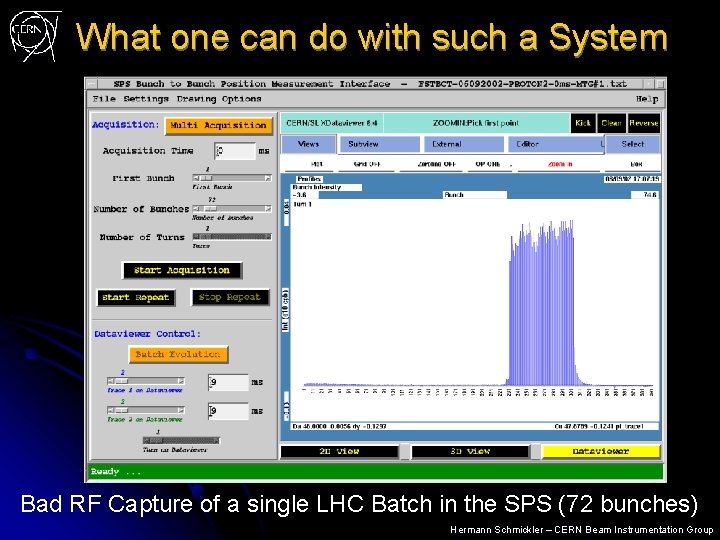Viewport: 720px width, 540px height.
Task: Switch to the Dataviewer tab
Action: 601,451
